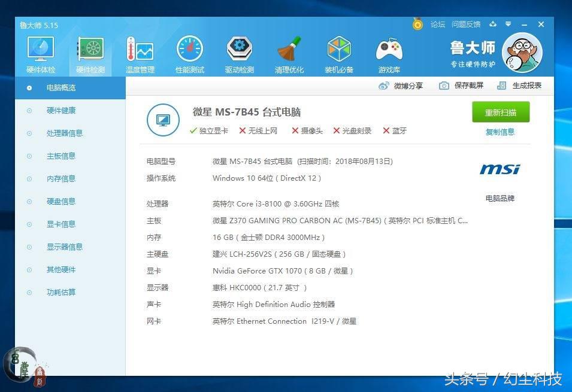Click sound value High Definition Audio
Image resolution: width=572 pixels, height=392 pixels.
click(274, 305)
